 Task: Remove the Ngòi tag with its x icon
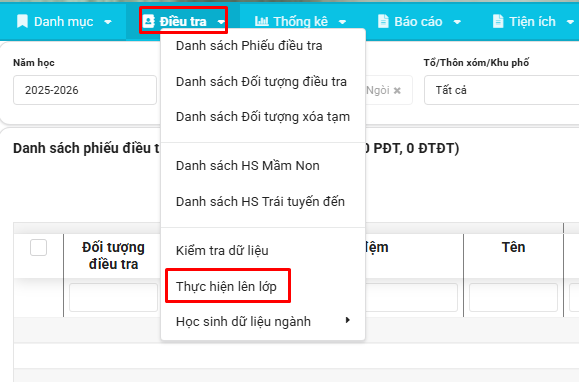click(x=397, y=90)
